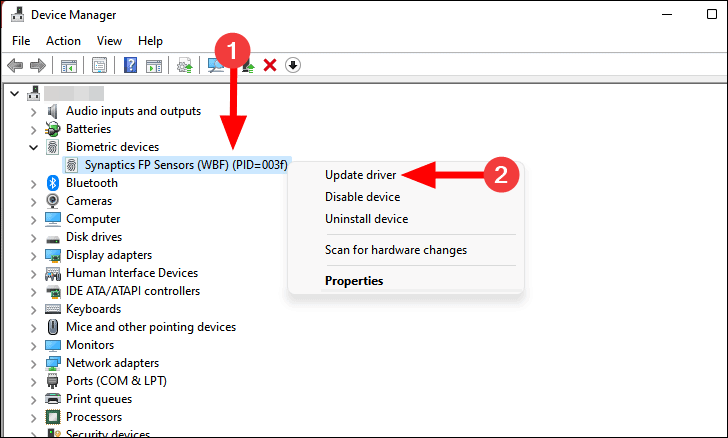Click the blue Help question mark icon
The width and height of the screenshot is (728, 438).
[130, 66]
